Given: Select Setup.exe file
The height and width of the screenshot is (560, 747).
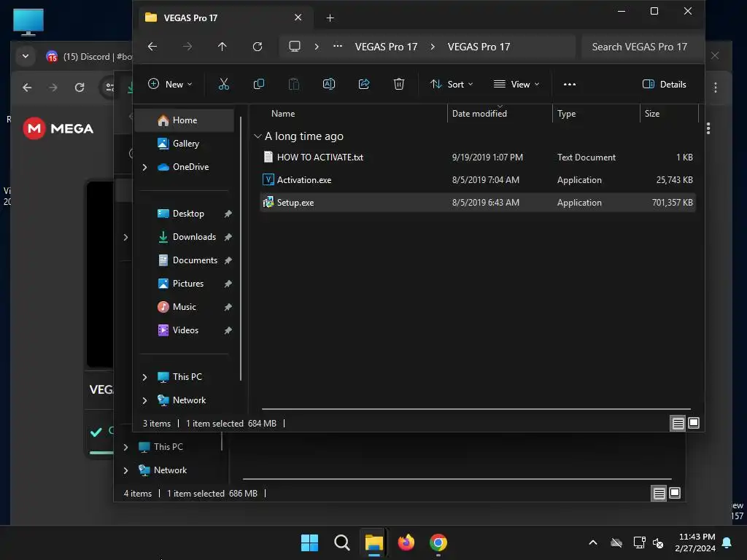Looking at the screenshot, I should pos(477,203).
